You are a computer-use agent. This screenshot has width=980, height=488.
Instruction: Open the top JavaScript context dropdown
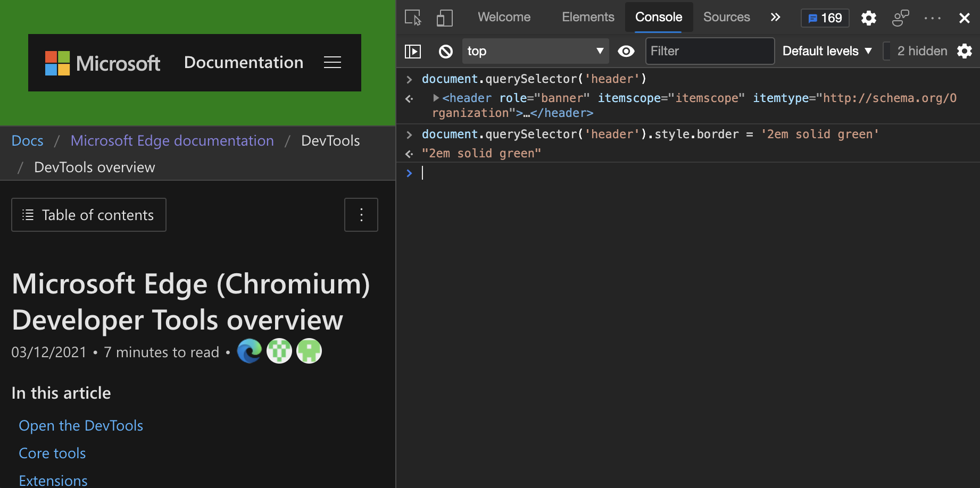(535, 51)
